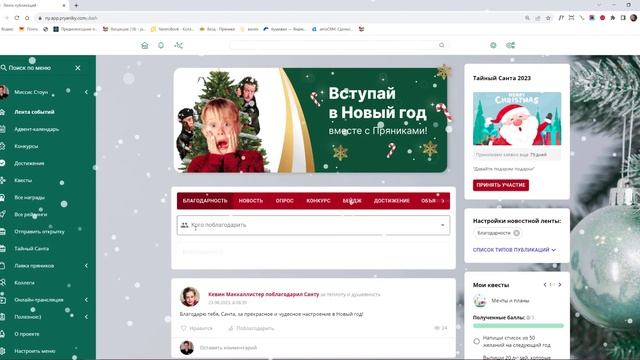Open 'Достижения' in the sidebar
The image size is (640, 360).
[29, 163]
